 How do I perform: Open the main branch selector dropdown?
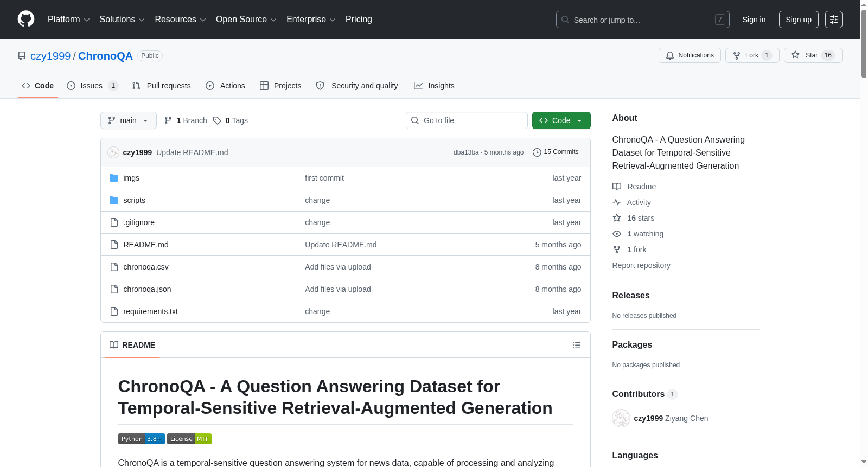129,120
